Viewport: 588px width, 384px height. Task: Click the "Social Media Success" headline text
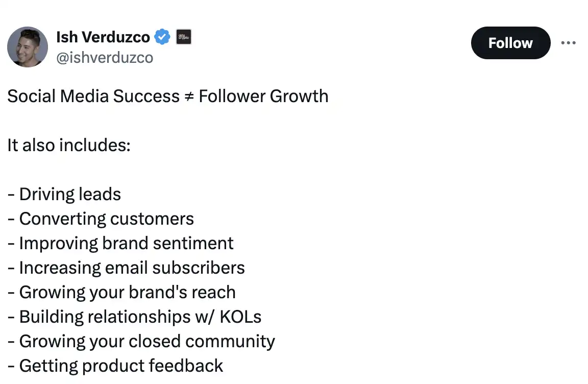point(93,96)
